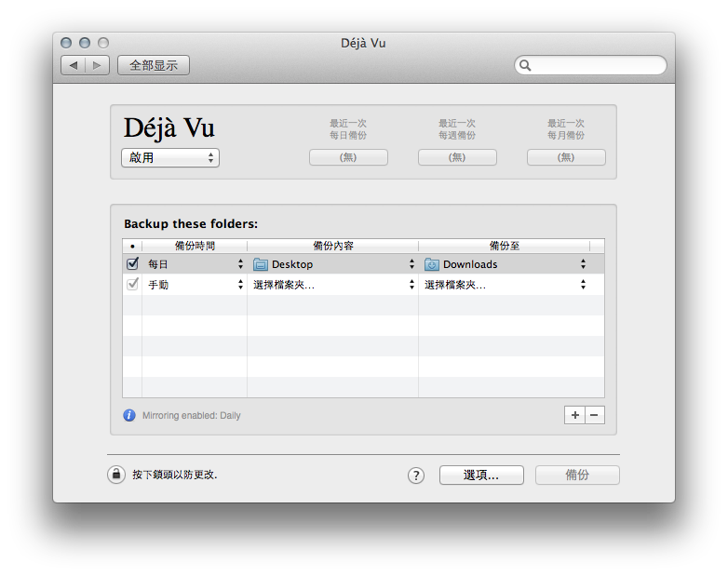
Task: Minimize the Déjà Vu window
Action: pos(85,43)
